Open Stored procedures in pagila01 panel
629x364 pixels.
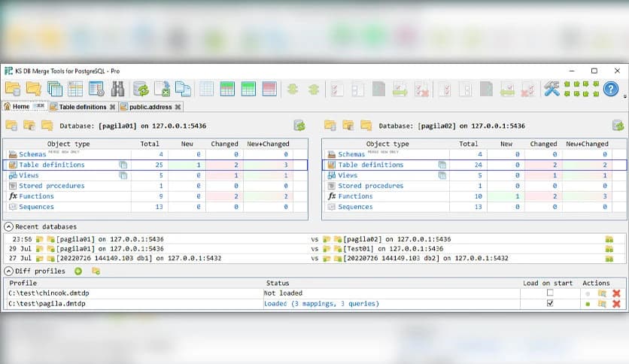(52, 186)
